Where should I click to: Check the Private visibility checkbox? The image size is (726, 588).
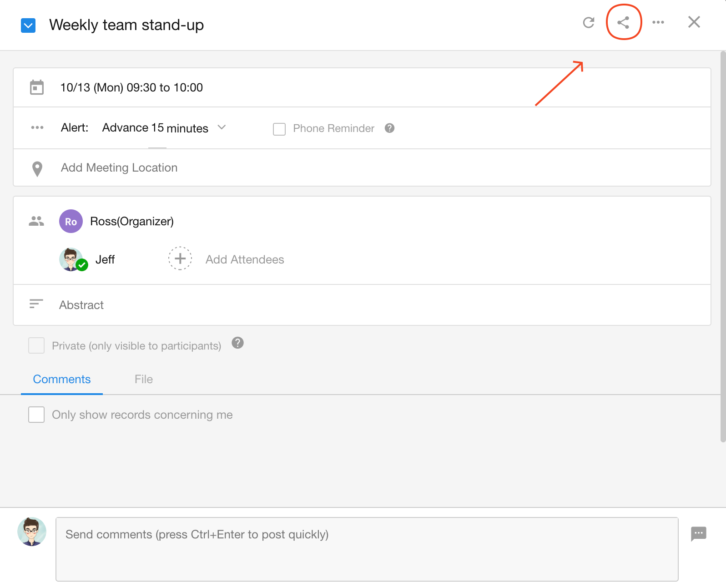coord(36,345)
